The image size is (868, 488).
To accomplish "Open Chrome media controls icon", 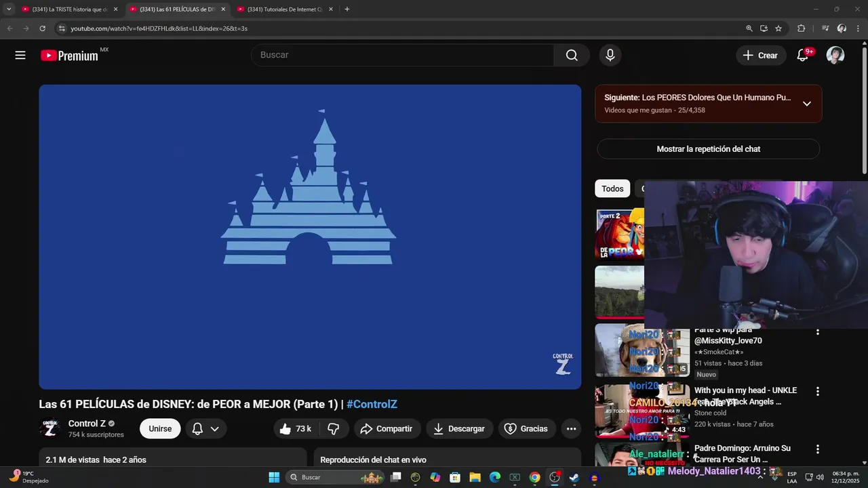I will coord(825,28).
